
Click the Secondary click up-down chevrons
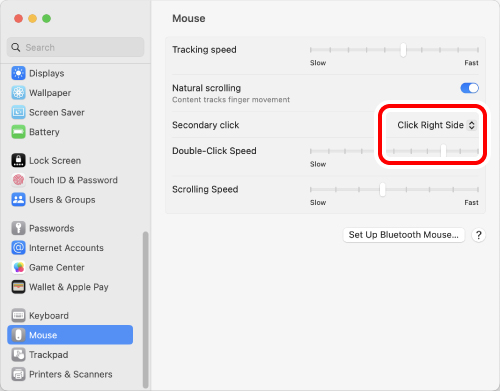471,125
